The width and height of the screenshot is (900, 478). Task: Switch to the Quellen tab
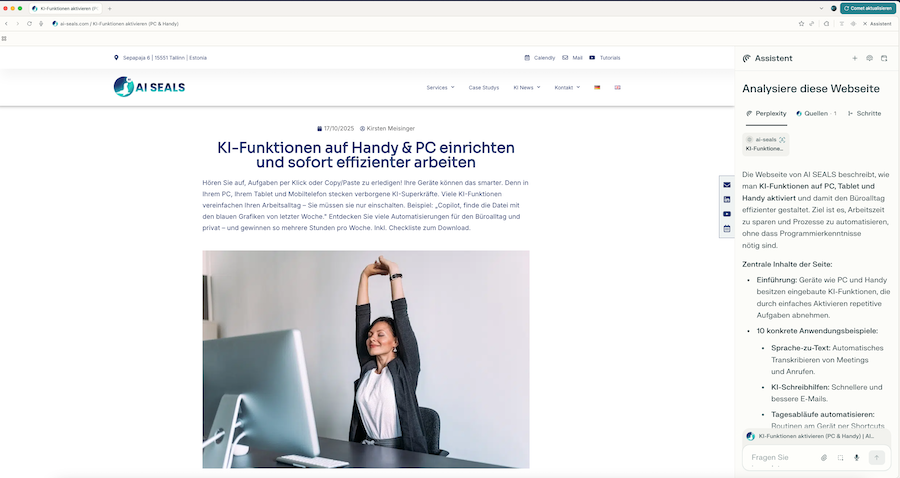click(816, 114)
